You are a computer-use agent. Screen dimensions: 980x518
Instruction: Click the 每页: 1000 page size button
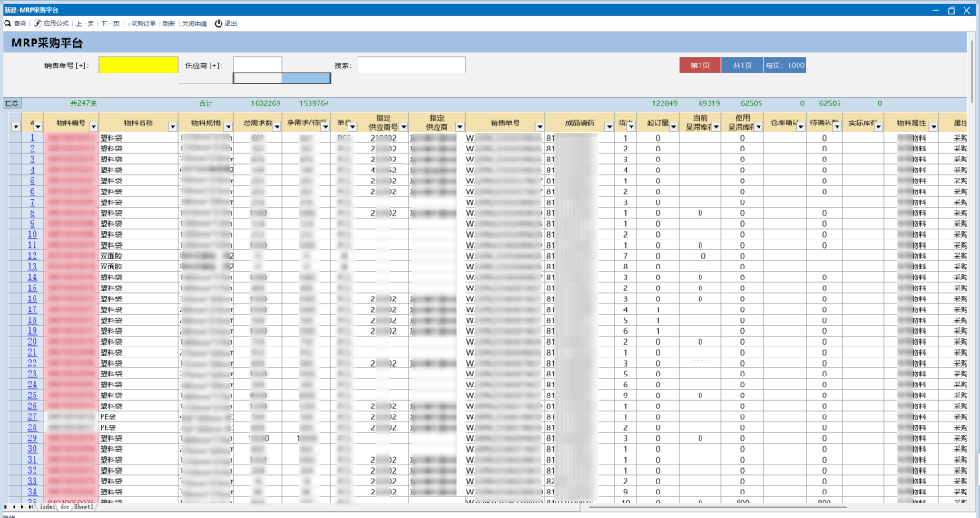[x=784, y=65]
